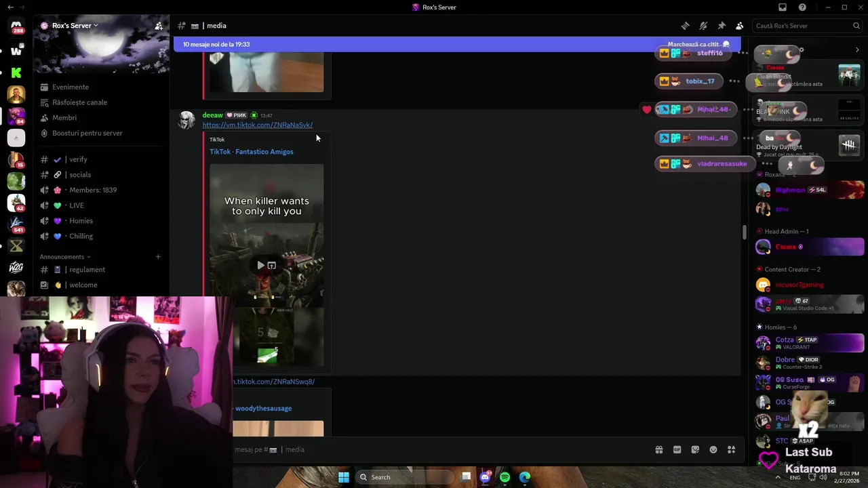Toggle the member list visibility icon
This screenshot has width=868, height=488.
pyautogui.click(x=740, y=26)
